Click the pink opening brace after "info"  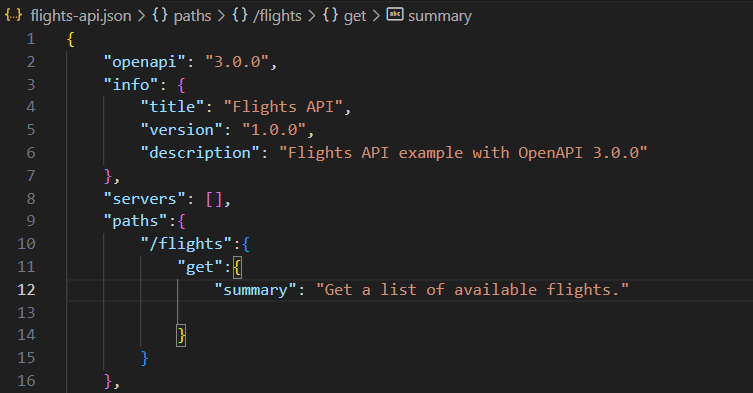(181, 86)
